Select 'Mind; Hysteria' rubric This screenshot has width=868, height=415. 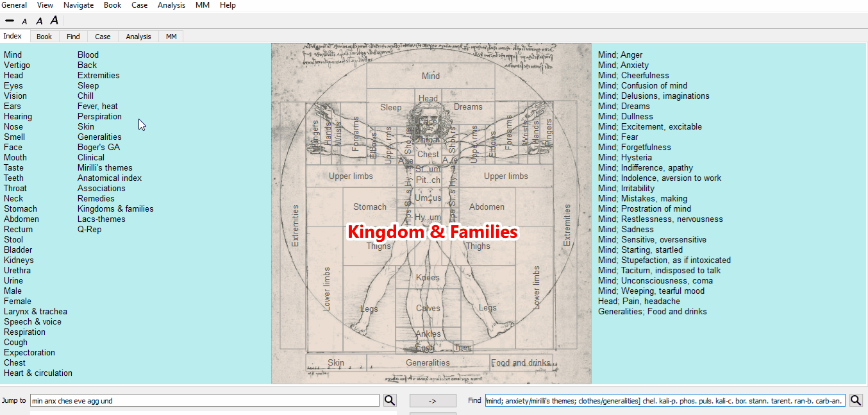pyautogui.click(x=625, y=158)
